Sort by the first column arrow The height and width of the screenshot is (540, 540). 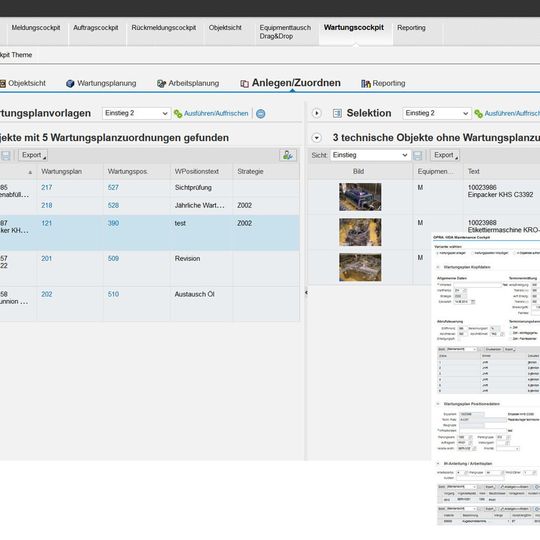(x=30, y=172)
